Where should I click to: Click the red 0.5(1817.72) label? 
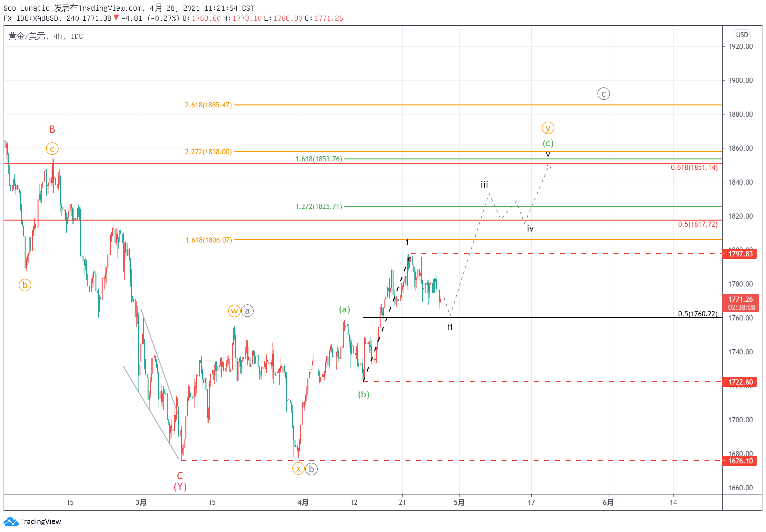698,224
